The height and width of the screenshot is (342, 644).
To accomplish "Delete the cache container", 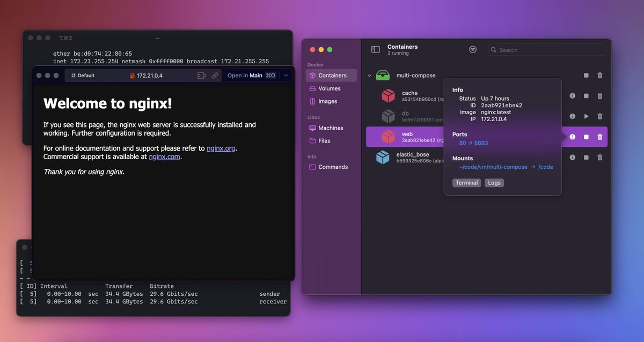I will pyautogui.click(x=600, y=96).
